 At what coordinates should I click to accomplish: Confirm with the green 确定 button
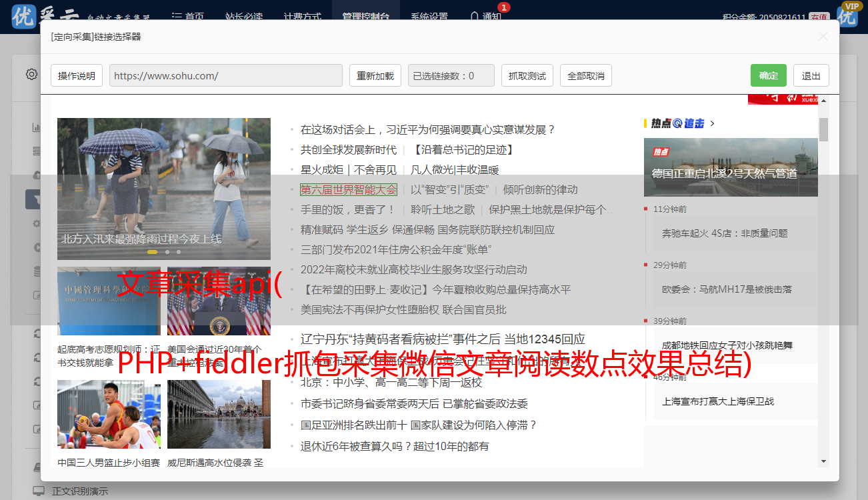[x=769, y=75]
